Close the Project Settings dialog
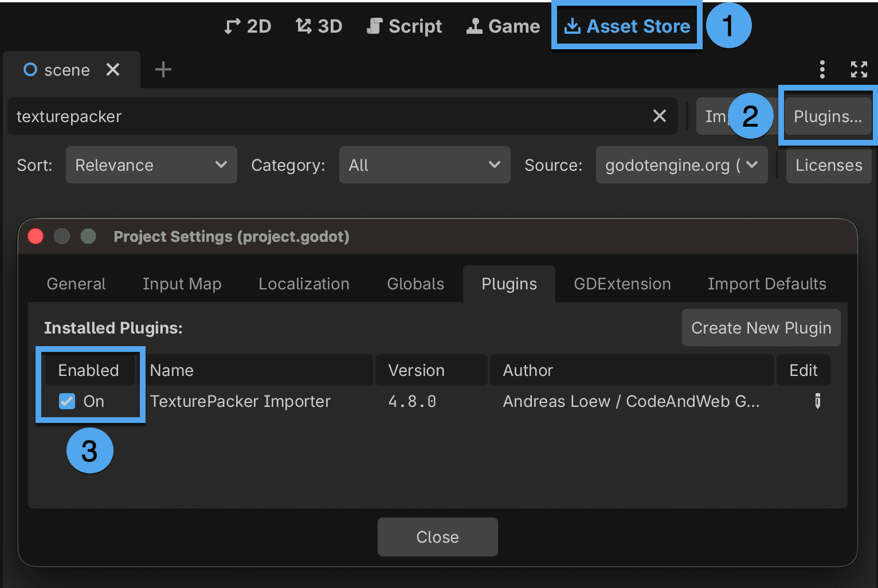 (437, 537)
